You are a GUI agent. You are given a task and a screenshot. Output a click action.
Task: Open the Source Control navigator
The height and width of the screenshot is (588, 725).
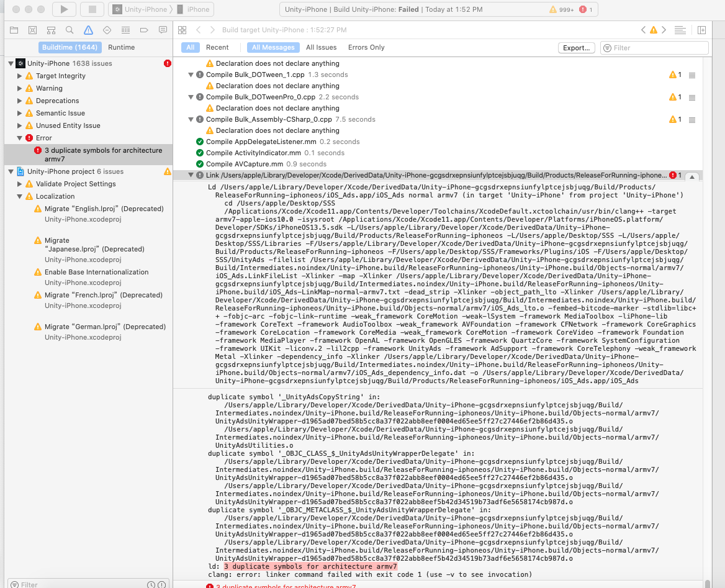(x=32, y=30)
